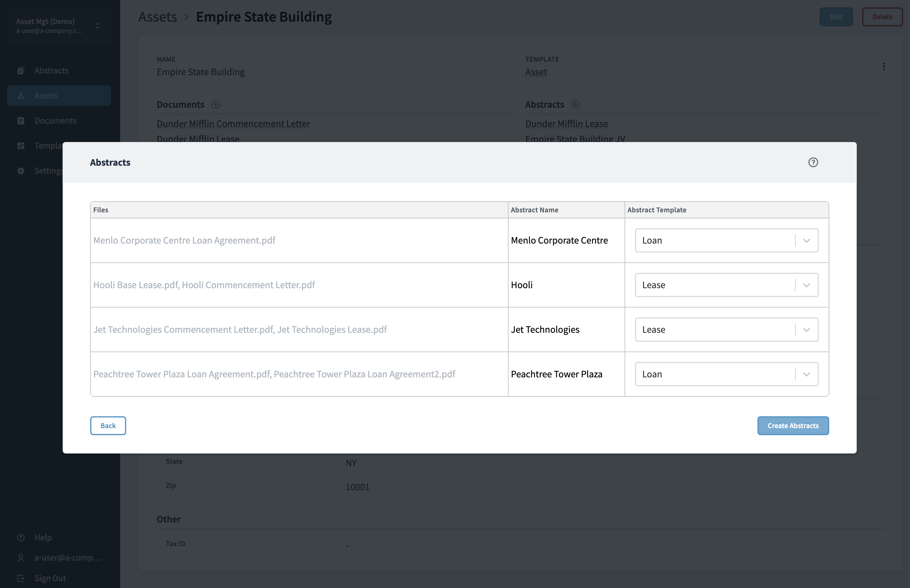The width and height of the screenshot is (910, 588).
Task: Click the add abstract plus icon
Action: coord(575,105)
